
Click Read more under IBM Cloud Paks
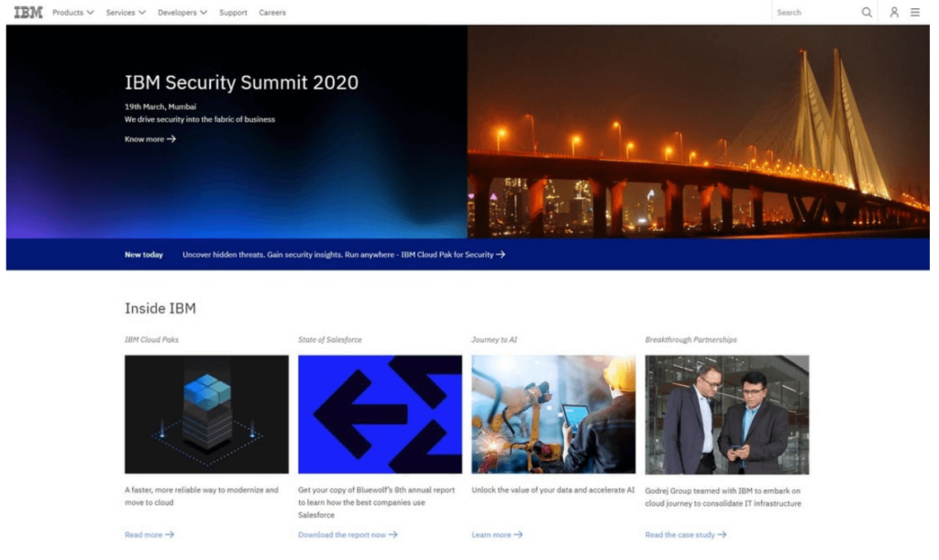[149, 534]
